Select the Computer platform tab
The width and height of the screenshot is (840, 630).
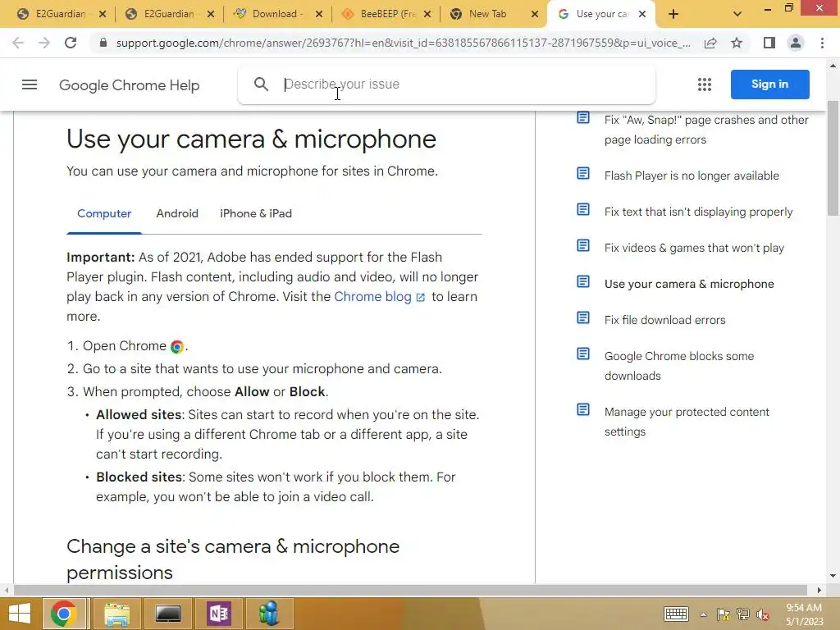104,213
